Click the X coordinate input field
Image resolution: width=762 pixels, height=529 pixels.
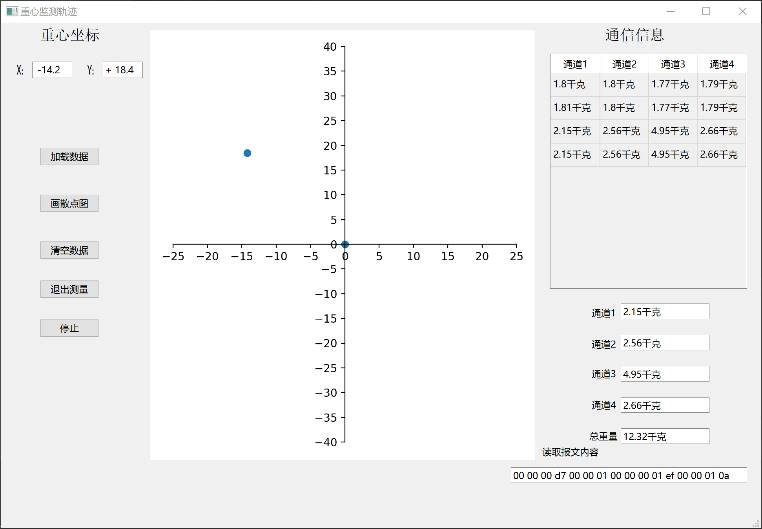coord(52,70)
